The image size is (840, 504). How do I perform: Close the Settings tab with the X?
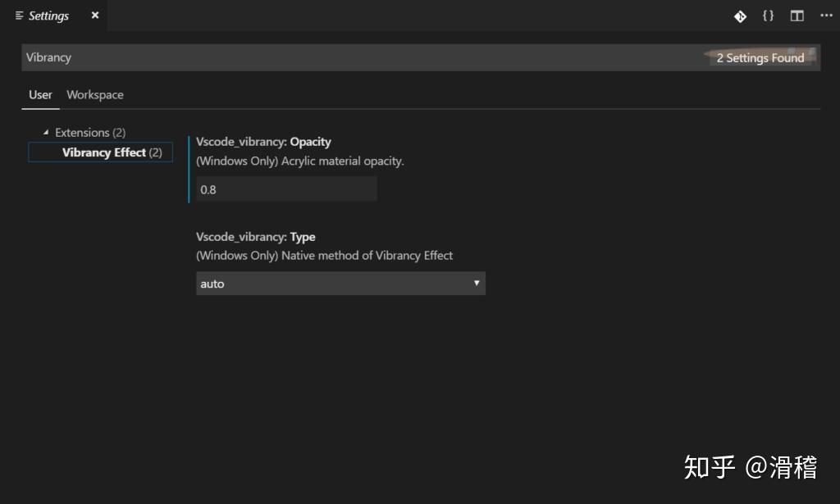coord(94,16)
